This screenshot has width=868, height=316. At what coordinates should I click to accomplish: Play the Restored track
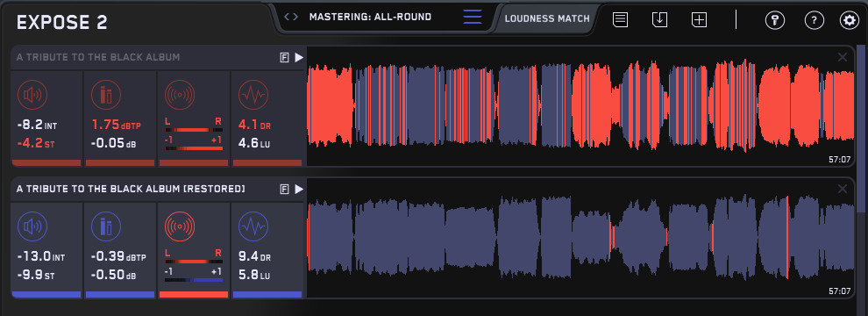299,189
